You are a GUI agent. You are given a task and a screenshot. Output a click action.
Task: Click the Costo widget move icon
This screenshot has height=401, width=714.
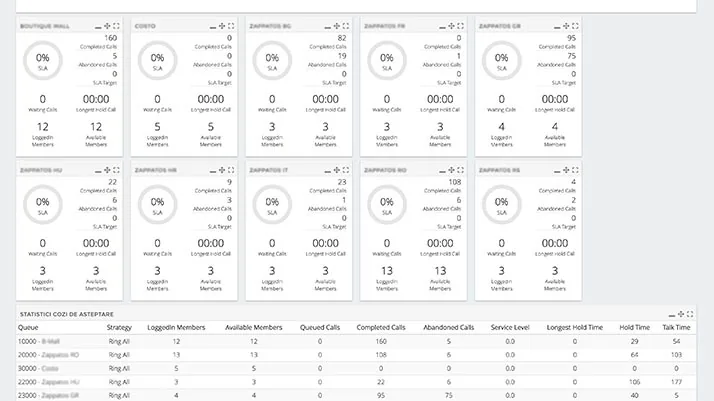tap(222, 26)
